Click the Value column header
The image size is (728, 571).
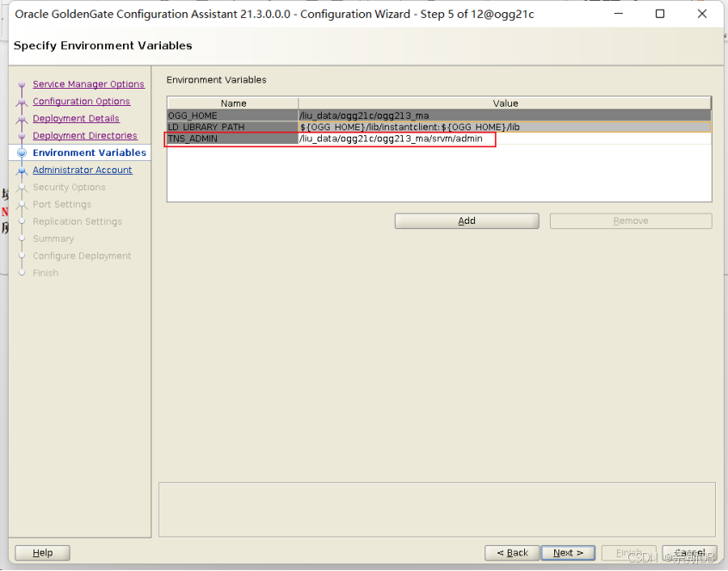pyautogui.click(x=505, y=103)
